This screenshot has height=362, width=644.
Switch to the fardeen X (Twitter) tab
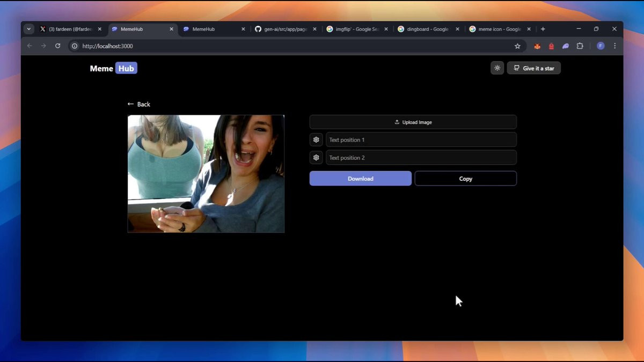coord(70,29)
